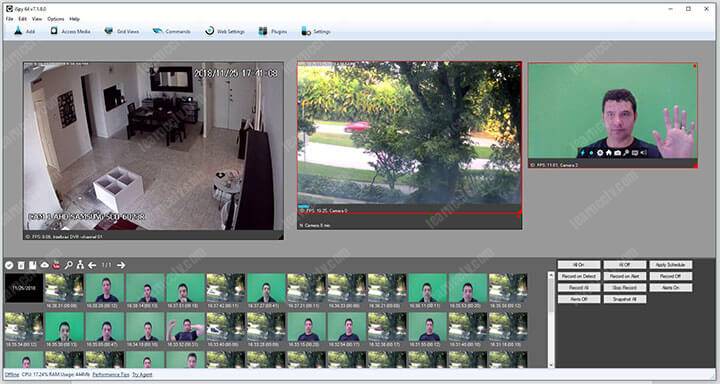Open the Edit menu

pyautogui.click(x=22, y=19)
